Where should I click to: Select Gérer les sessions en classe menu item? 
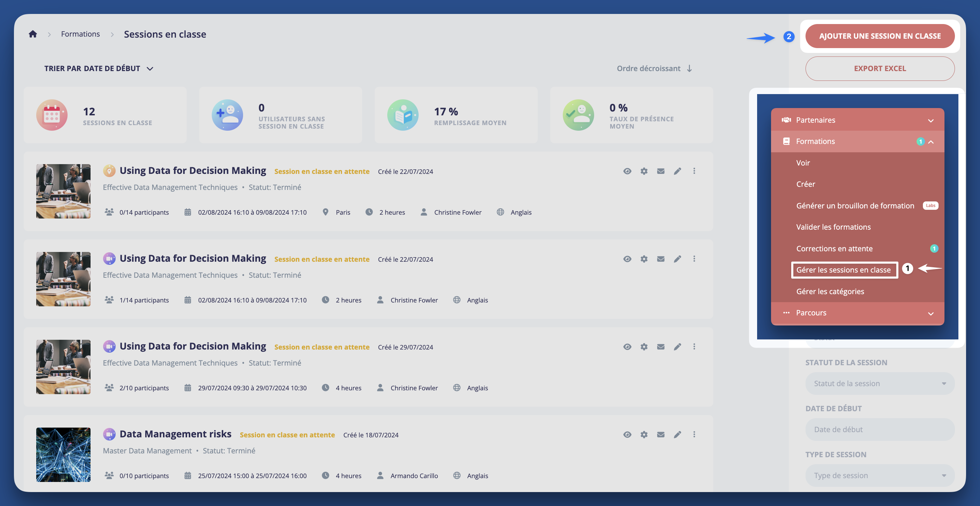[x=843, y=270]
